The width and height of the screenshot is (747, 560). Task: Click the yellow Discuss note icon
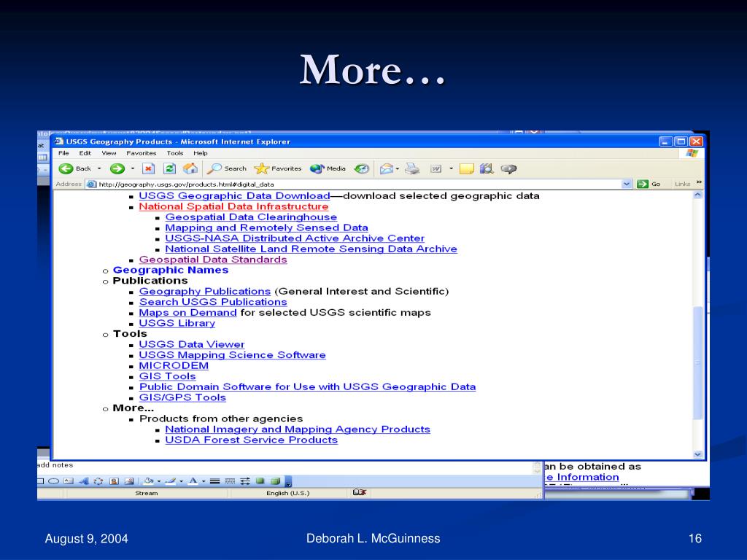[466, 168]
